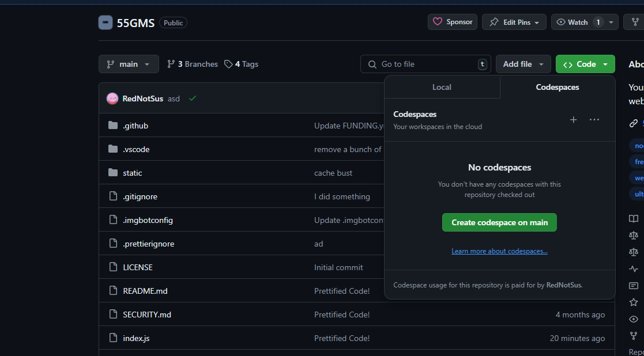Open the Watch notifications dropdown
Image resolution: width=644 pixels, height=356 pixels.
pos(585,22)
